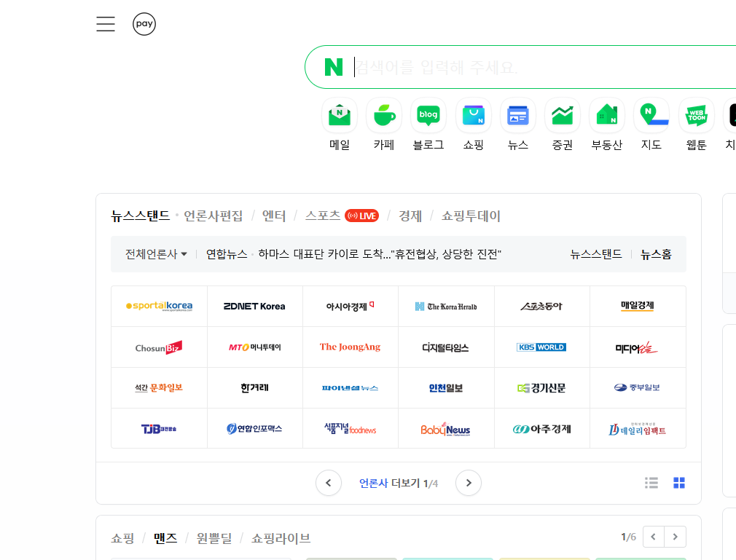The height and width of the screenshot is (560, 736).
Task: Open 미디어오늘 press logo
Action: tap(638, 347)
